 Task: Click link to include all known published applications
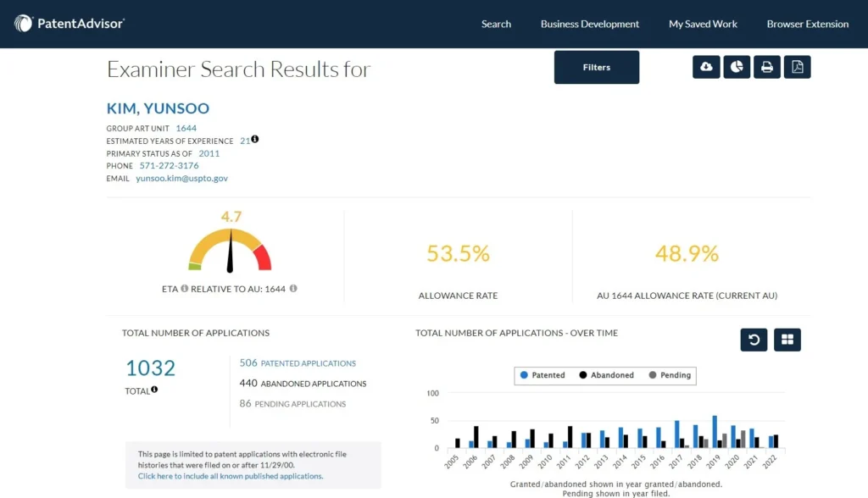231,477
